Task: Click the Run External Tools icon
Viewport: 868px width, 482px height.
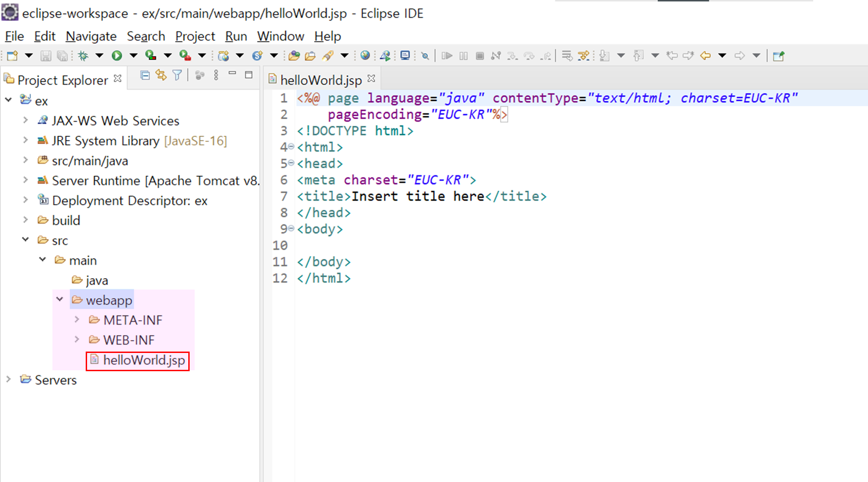Action: pyautogui.click(x=185, y=56)
